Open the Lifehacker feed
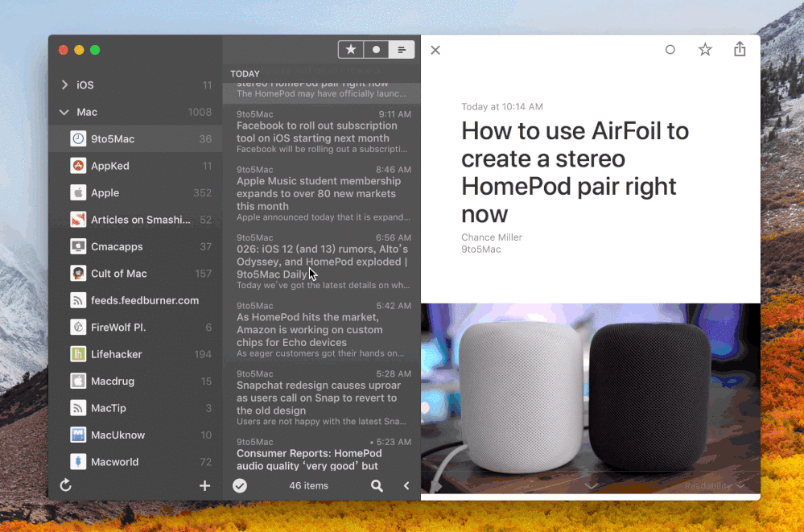The width and height of the screenshot is (804, 532). 135,354
